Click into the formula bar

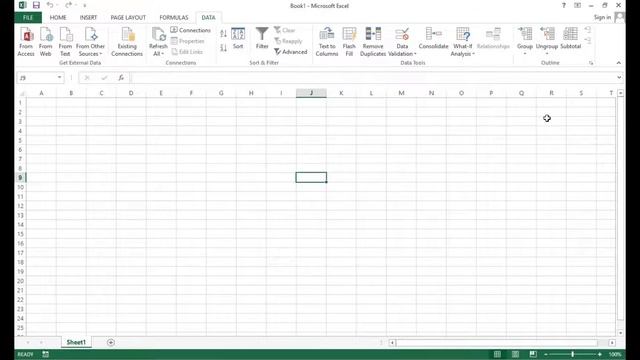[373, 78]
